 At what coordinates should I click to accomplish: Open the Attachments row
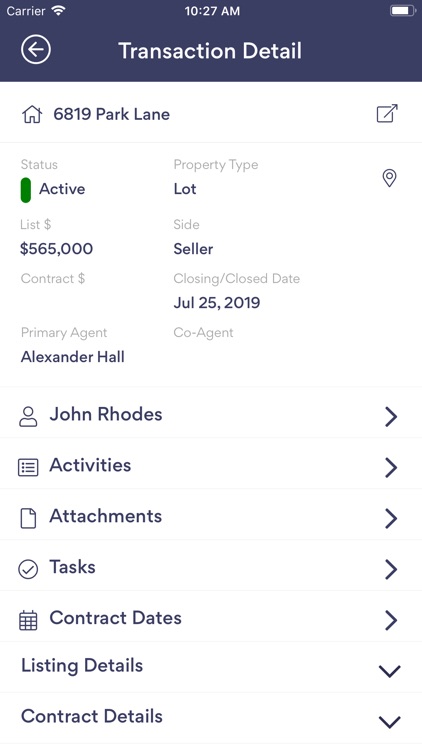click(211, 517)
